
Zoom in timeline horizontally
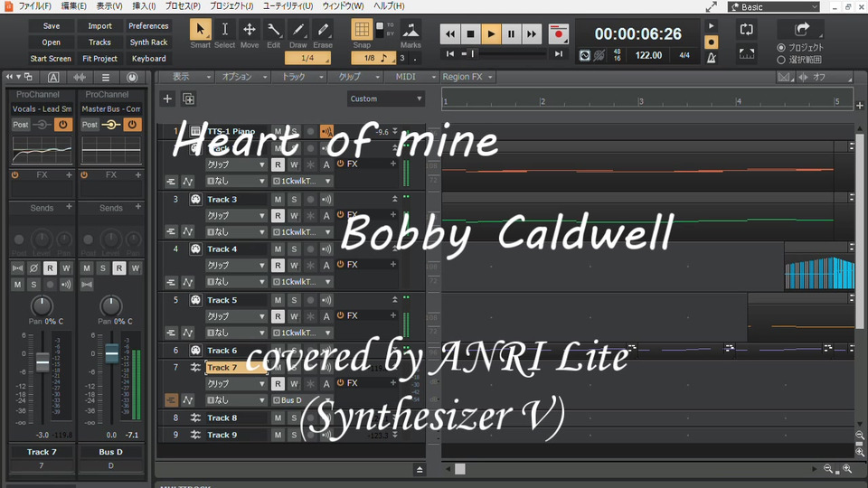pos(847,469)
